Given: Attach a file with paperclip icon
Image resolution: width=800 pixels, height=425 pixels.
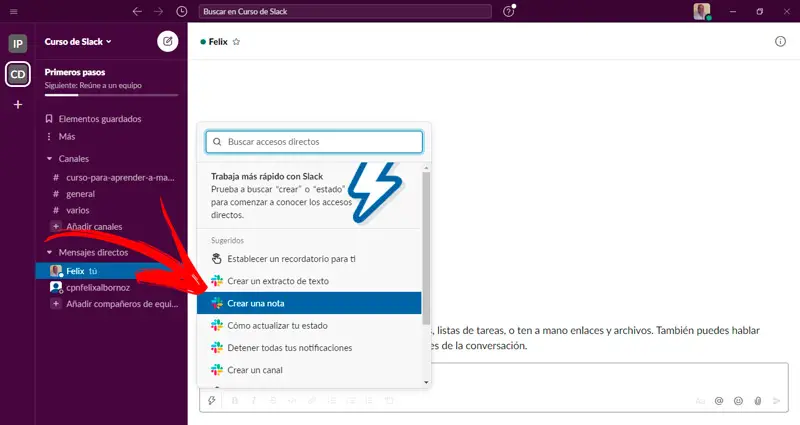Looking at the screenshot, I should (758, 401).
